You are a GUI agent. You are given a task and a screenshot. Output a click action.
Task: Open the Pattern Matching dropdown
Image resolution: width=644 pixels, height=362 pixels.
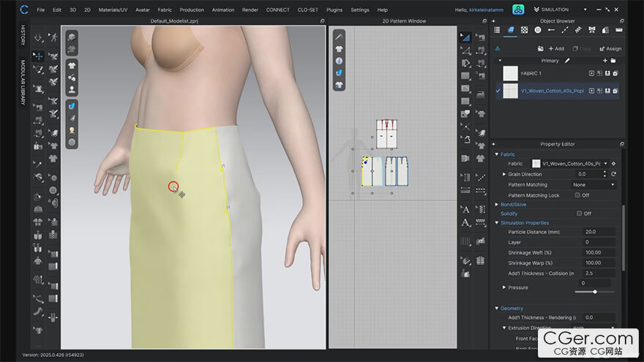tap(594, 185)
